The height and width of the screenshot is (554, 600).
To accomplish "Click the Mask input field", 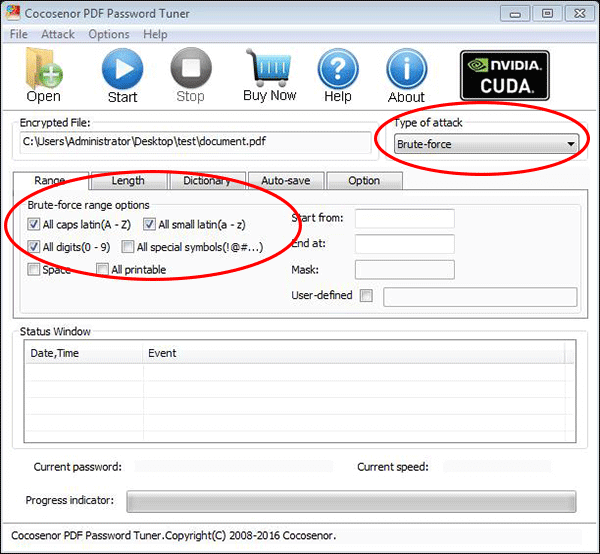I will pyautogui.click(x=405, y=270).
